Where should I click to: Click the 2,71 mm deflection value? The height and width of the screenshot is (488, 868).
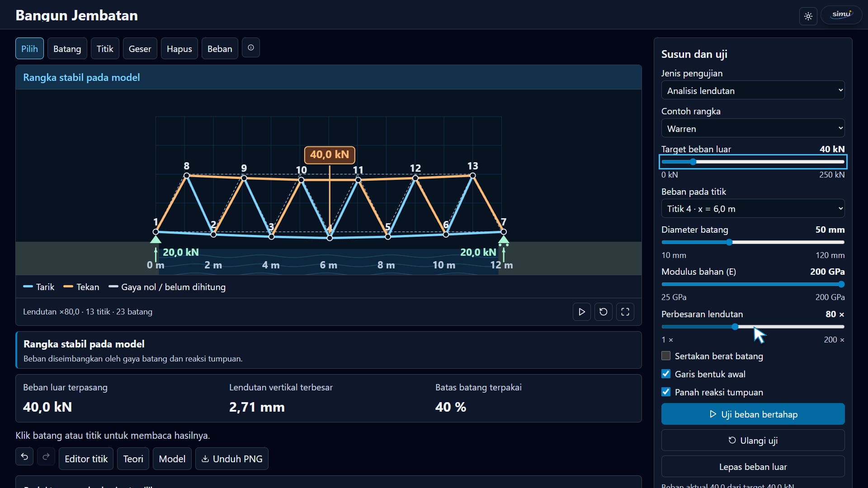coord(257,407)
